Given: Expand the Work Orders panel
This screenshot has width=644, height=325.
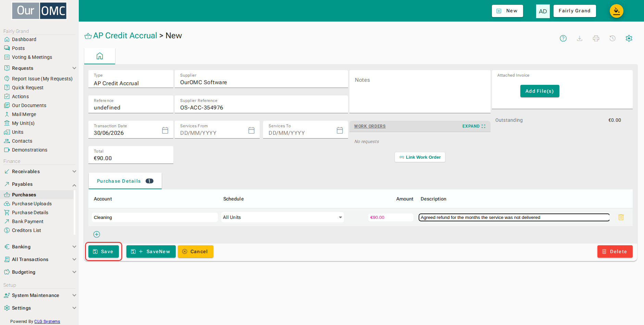Looking at the screenshot, I should coord(474,126).
